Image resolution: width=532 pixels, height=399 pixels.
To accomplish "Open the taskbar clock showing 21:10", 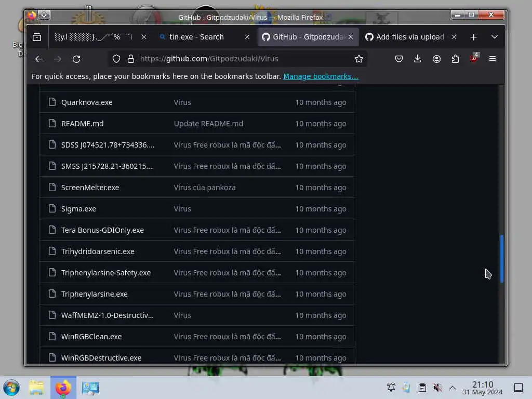I will [483, 388].
